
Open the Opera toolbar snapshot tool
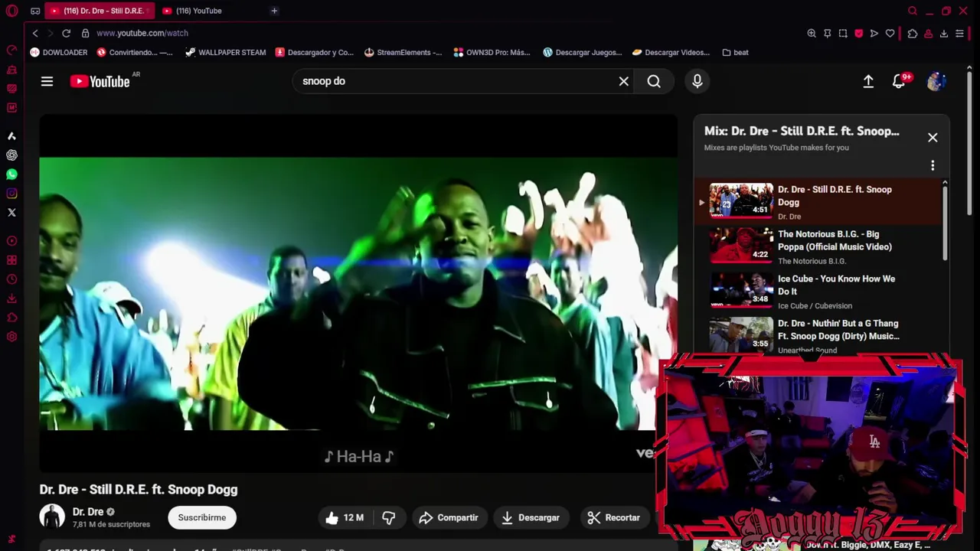coord(843,33)
